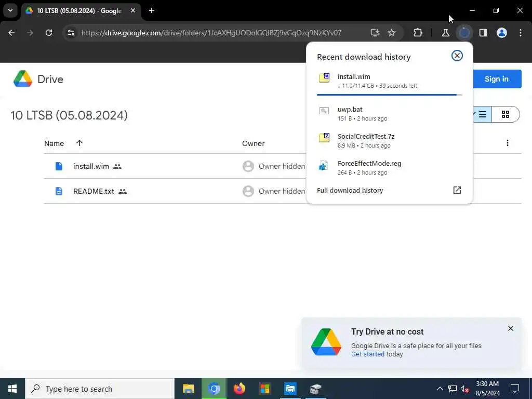Image resolution: width=532 pixels, height=399 pixels.
Task: Open File Explorer from the taskbar
Action: pos(188,389)
